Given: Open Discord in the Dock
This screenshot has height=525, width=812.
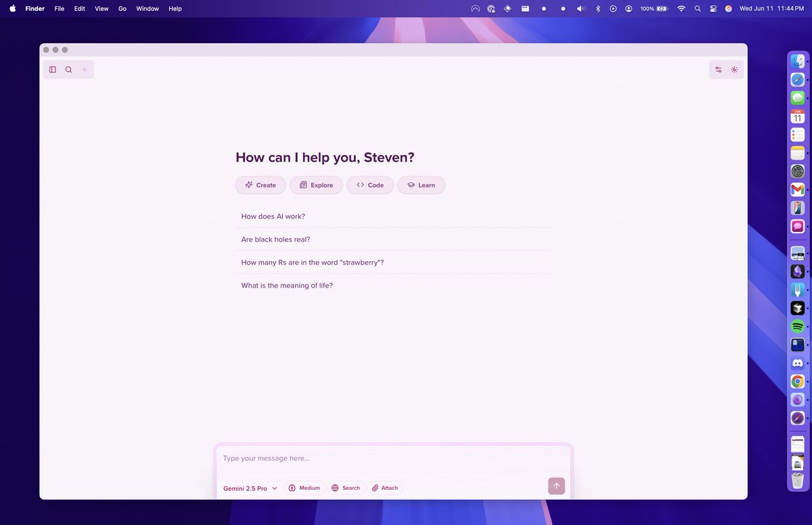Looking at the screenshot, I should point(798,363).
